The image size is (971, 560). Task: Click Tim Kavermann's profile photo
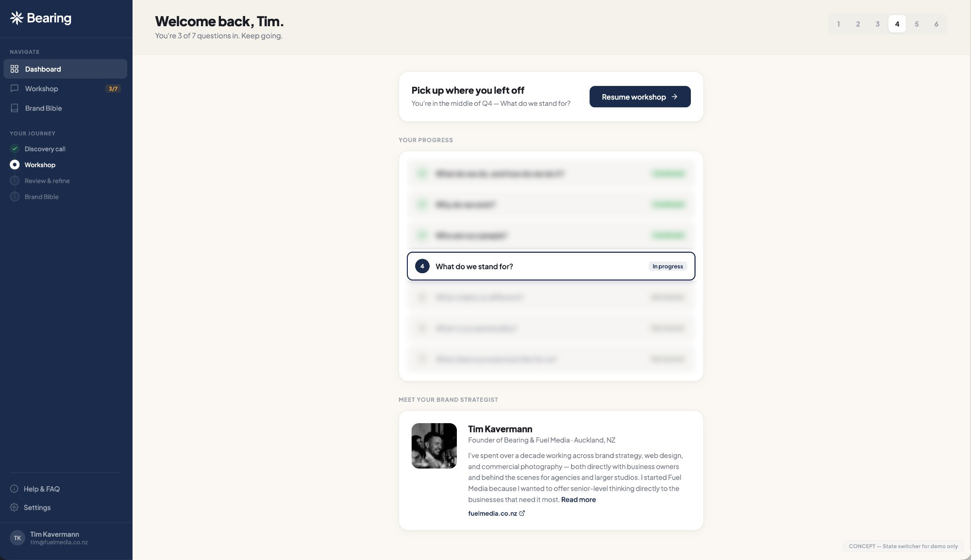tap(434, 446)
